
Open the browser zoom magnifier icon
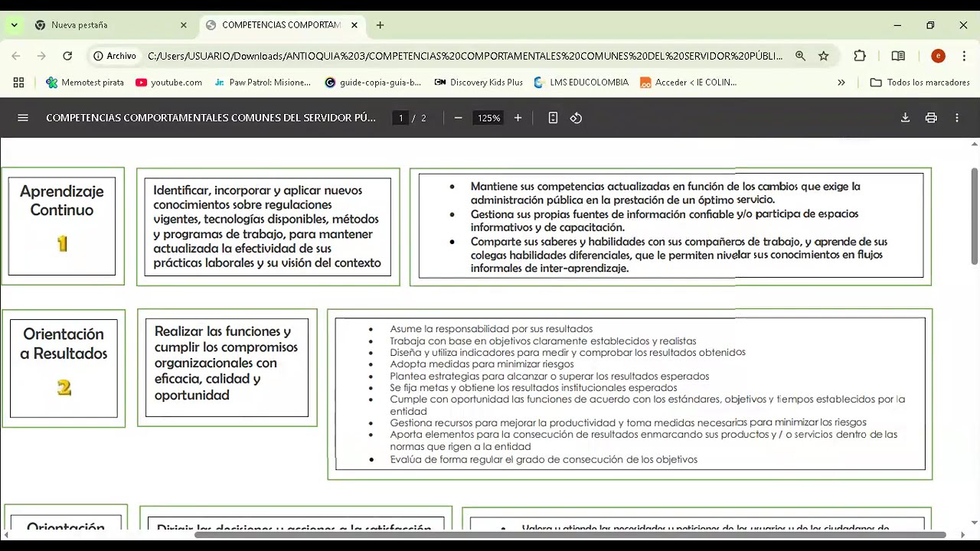[800, 56]
